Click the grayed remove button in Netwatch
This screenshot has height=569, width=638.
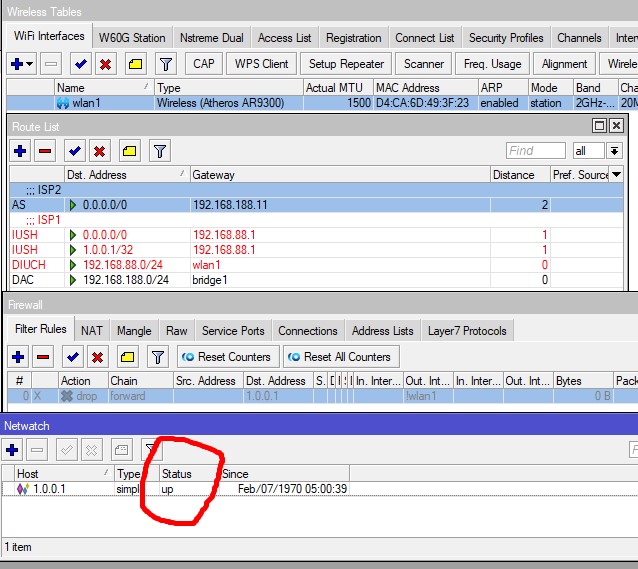coord(37,450)
